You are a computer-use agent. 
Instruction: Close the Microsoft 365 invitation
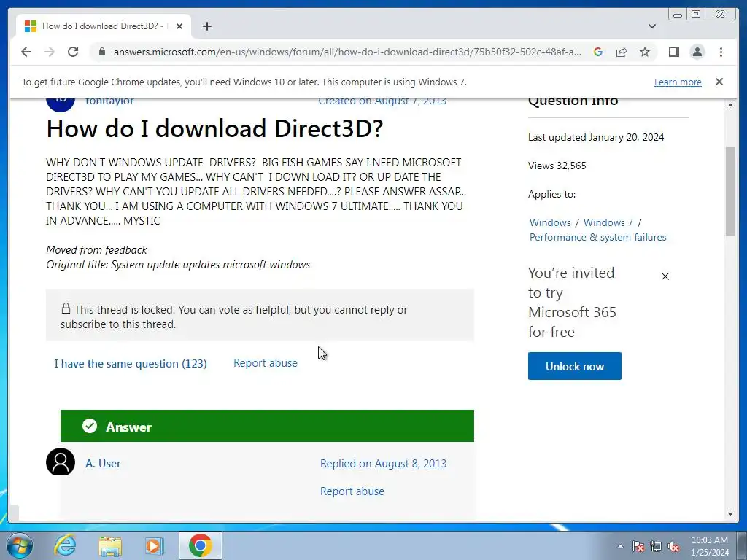[x=665, y=276]
